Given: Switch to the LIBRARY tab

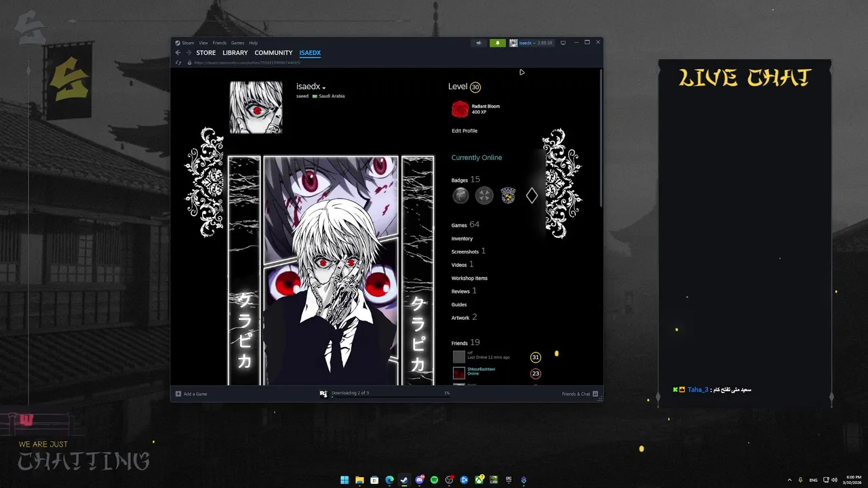Looking at the screenshot, I should 235,53.
